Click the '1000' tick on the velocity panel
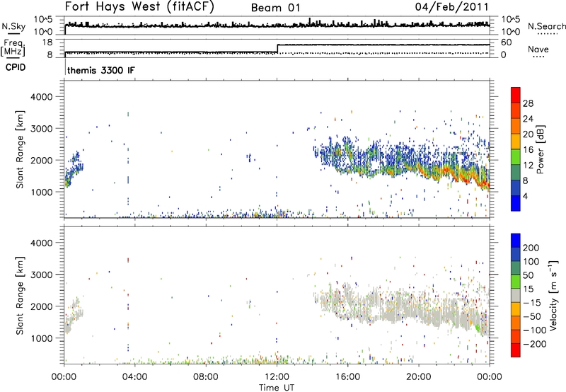This screenshot has width=566, height=392. [42, 338]
